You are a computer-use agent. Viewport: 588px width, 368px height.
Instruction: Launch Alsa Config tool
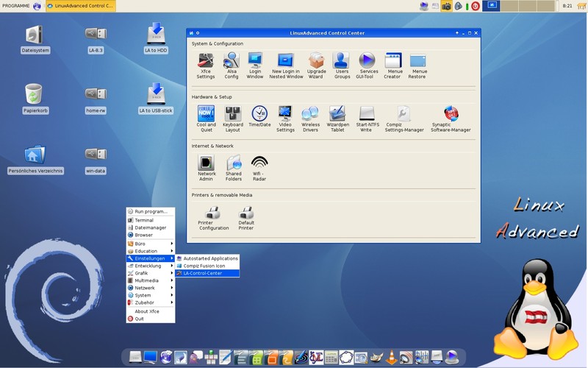[232, 66]
